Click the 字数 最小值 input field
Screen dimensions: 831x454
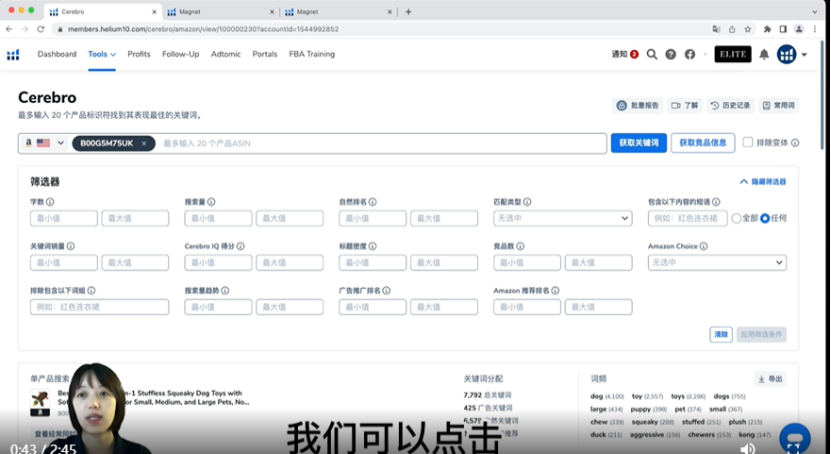click(64, 218)
